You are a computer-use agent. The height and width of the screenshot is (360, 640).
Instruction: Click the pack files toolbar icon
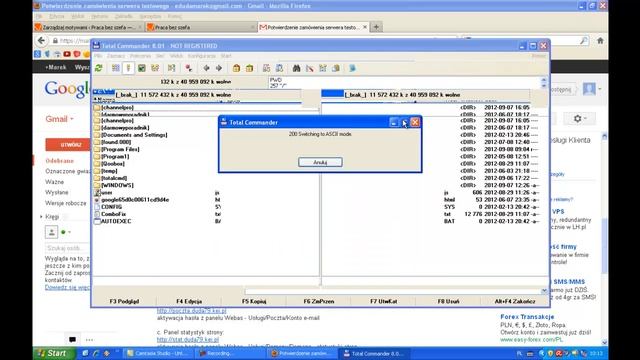[236, 68]
